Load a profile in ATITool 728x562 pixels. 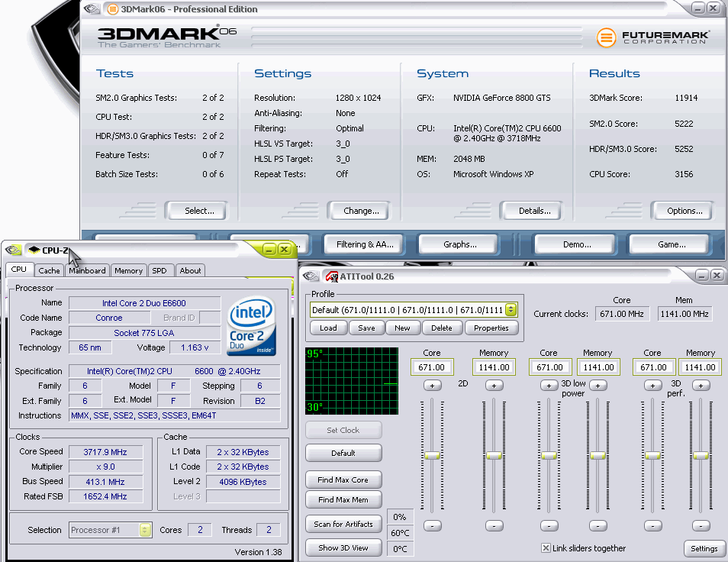328,328
